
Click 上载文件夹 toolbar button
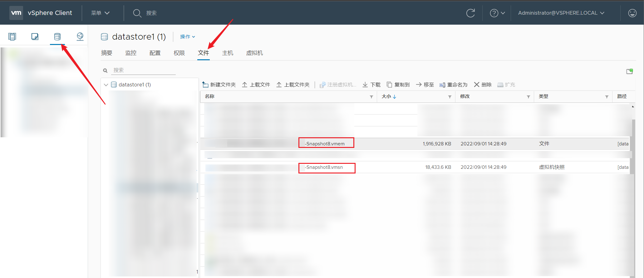pos(293,85)
